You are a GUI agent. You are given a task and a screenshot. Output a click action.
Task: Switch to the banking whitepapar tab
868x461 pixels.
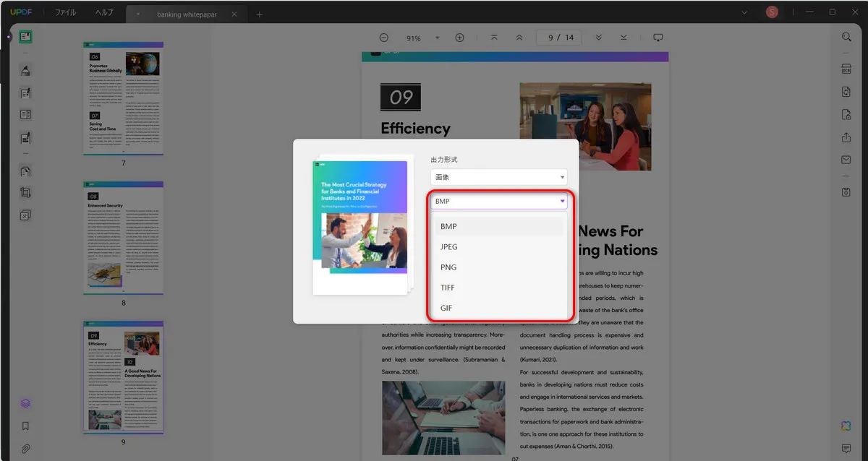[187, 14]
